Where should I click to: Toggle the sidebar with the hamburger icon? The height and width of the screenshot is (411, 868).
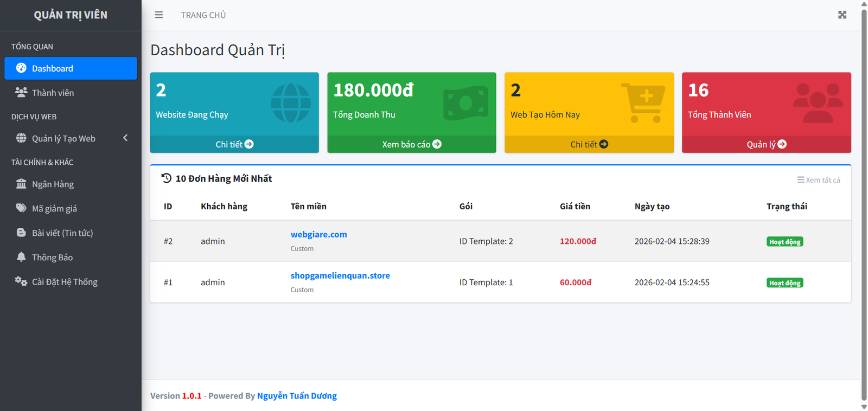tap(158, 15)
